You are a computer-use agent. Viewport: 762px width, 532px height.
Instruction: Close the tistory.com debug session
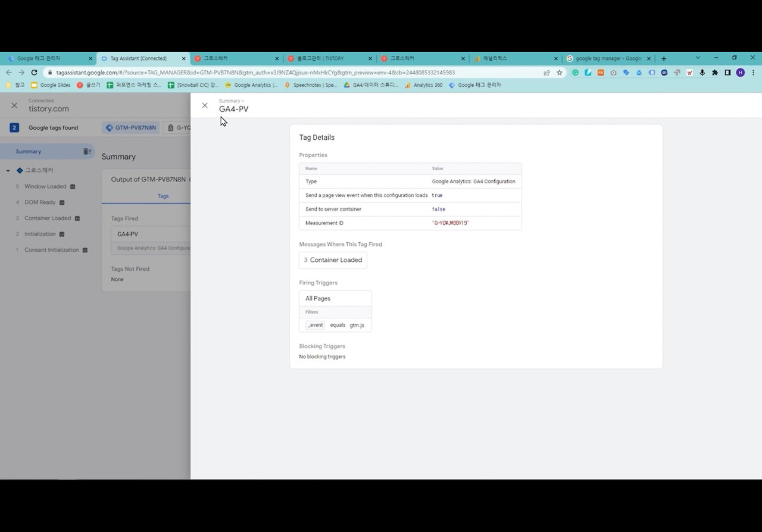tap(14, 105)
